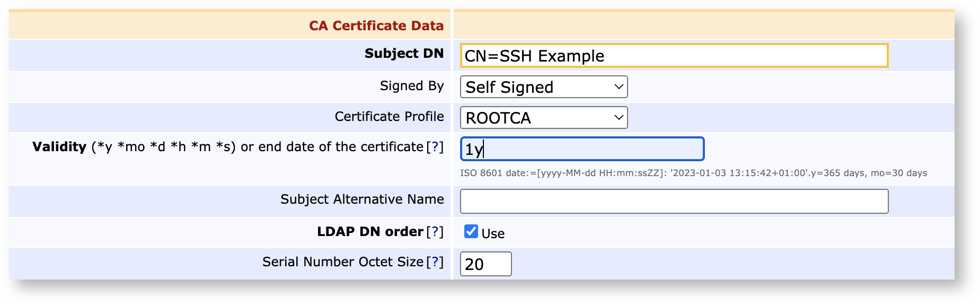
Task: Click the Validity input field
Action: [582, 149]
